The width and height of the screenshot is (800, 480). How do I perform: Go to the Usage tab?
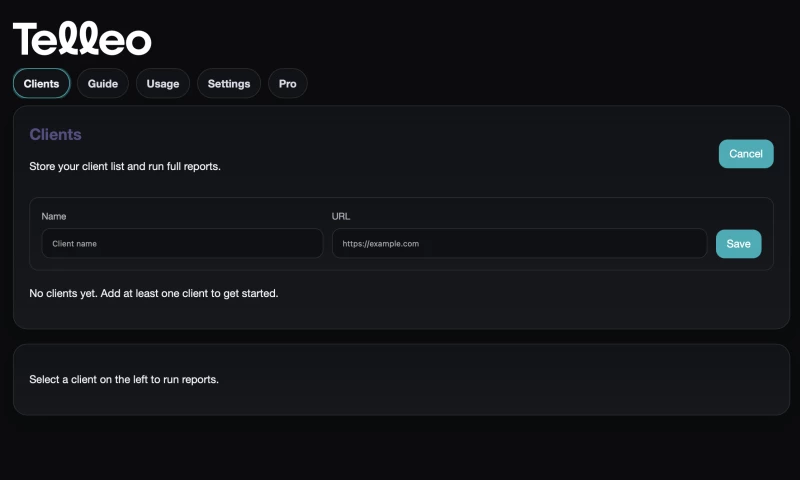(162, 84)
